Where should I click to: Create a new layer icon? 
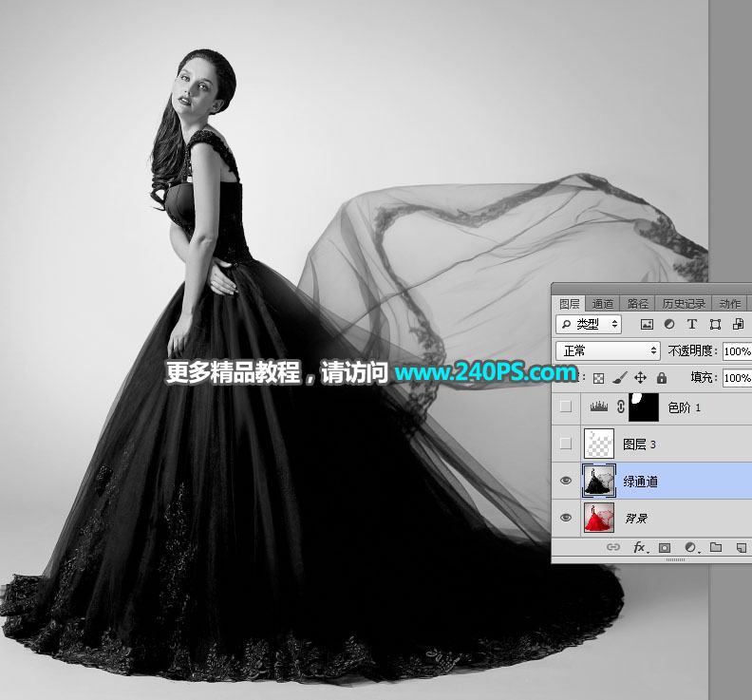(x=741, y=547)
